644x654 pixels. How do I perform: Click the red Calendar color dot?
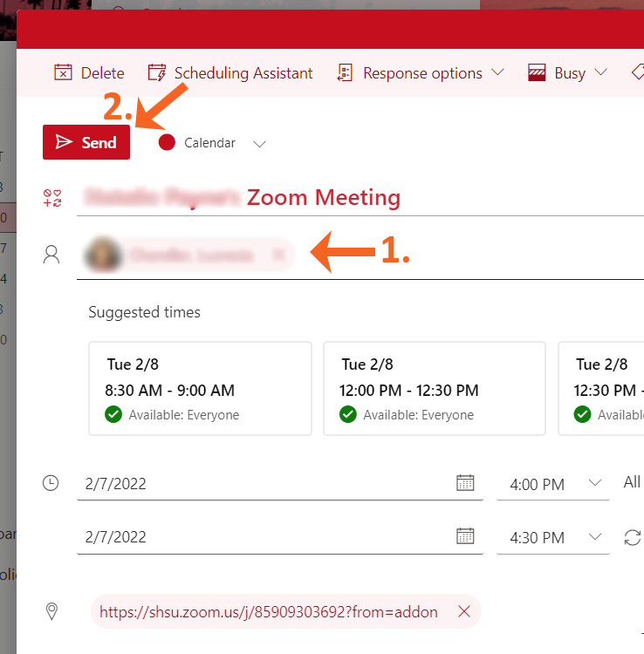[168, 142]
